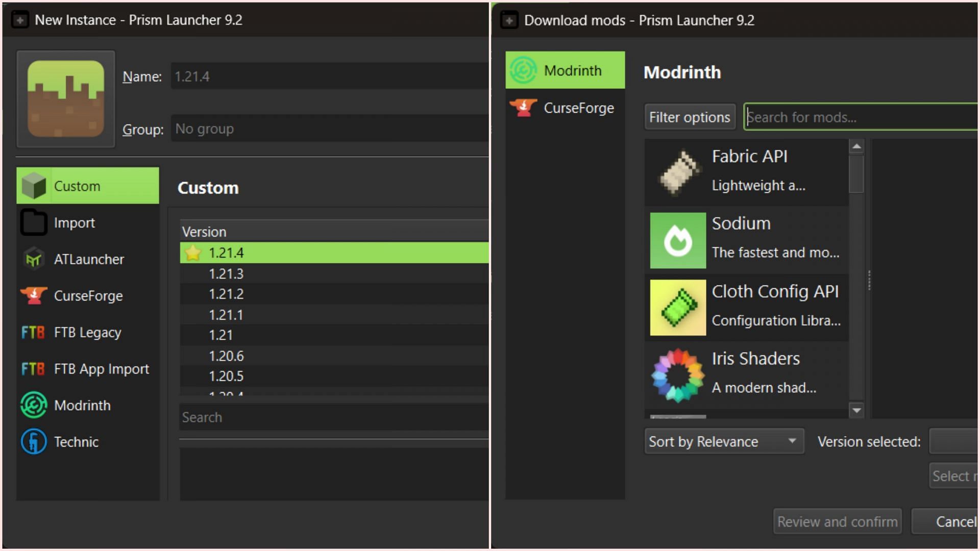Click the Fabric API mod icon

click(678, 171)
